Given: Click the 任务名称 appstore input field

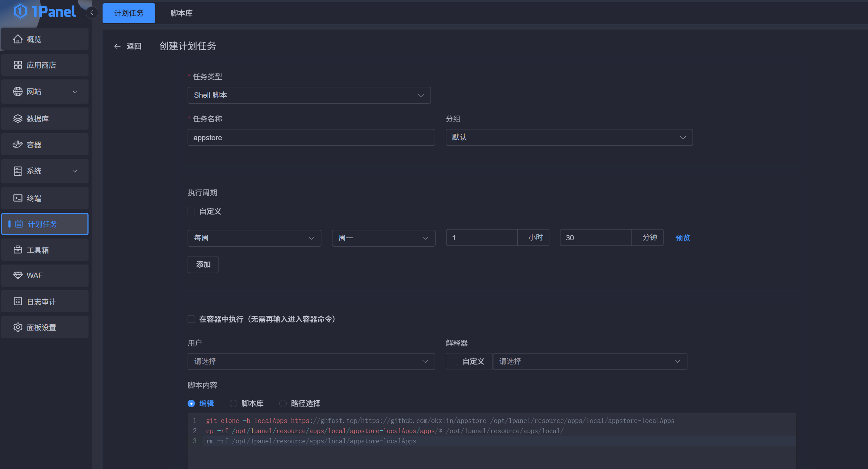Looking at the screenshot, I should tap(311, 137).
